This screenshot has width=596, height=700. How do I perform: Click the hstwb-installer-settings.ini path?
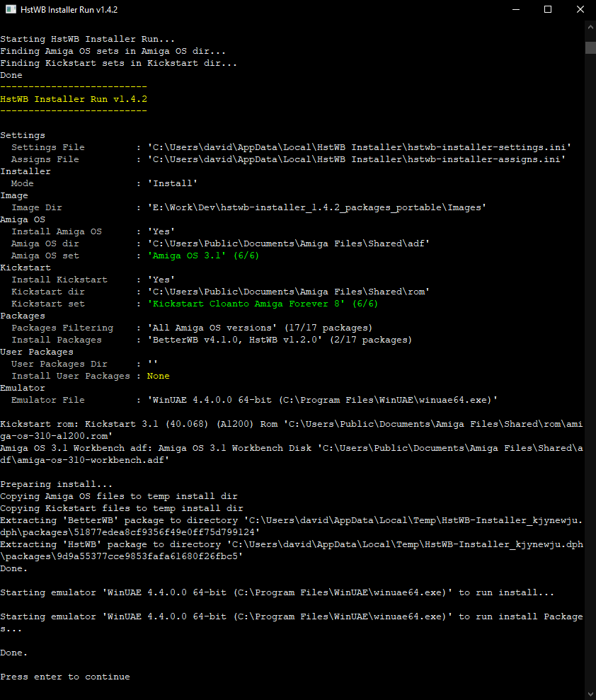tap(360, 147)
